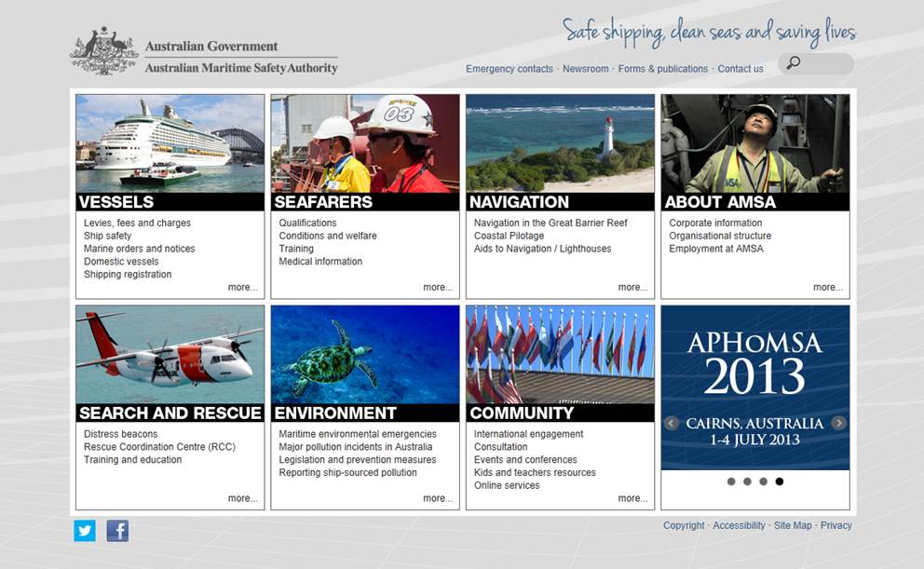Viewport: 924px width, 569px height.
Task: Expand more under About AMSA
Action: click(828, 288)
